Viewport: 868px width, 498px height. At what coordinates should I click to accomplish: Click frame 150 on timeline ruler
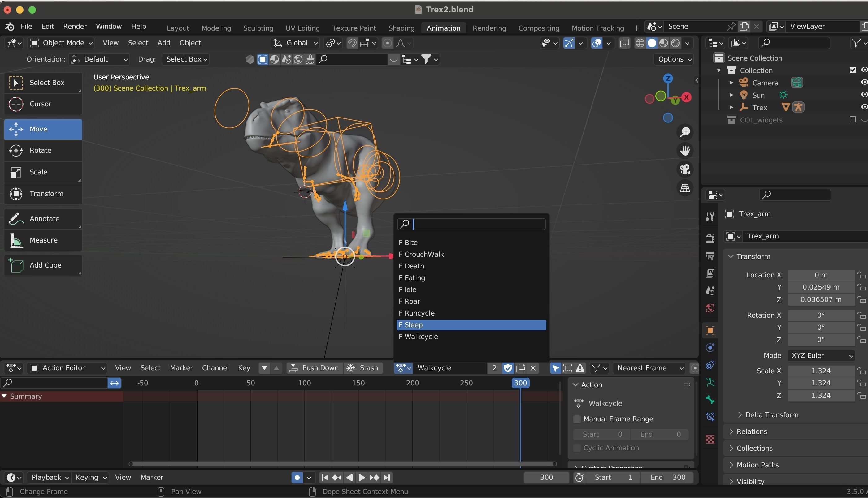tap(358, 383)
